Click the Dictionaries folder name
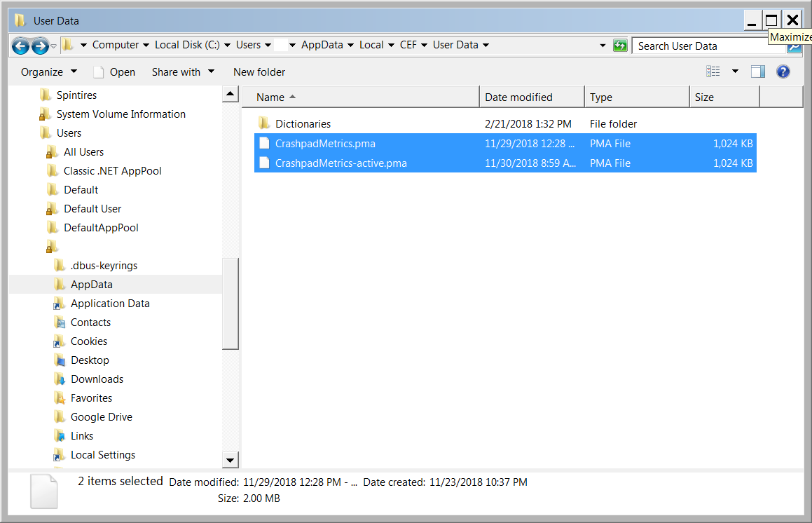Screen dimensions: 812x523 coord(303,124)
